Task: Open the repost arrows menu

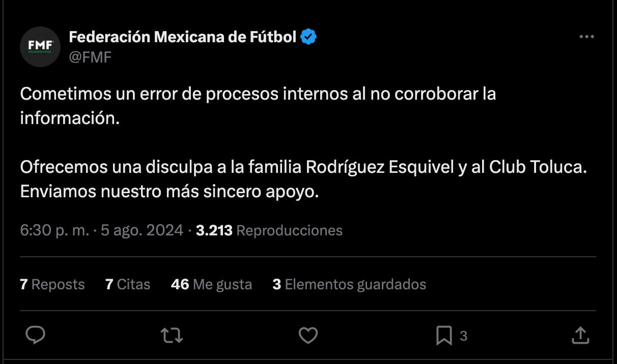Action: [172, 336]
